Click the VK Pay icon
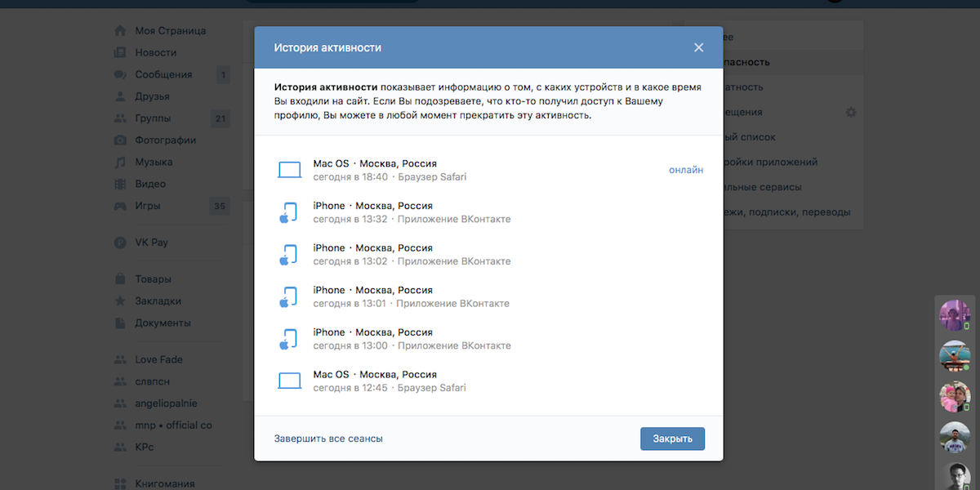The width and height of the screenshot is (980, 490). pyautogui.click(x=120, y=243)
